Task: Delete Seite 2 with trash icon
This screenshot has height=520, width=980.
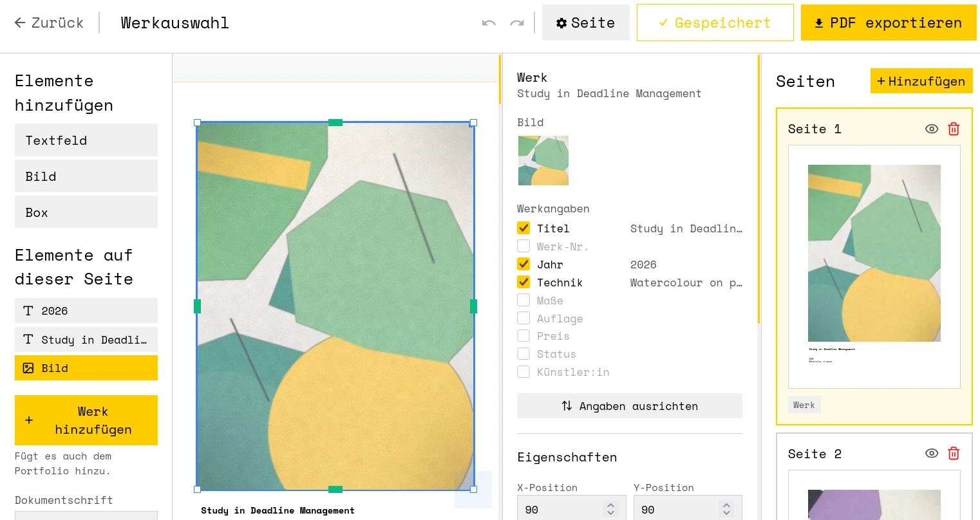Action: pyautogui.click(x=954, y=453)
